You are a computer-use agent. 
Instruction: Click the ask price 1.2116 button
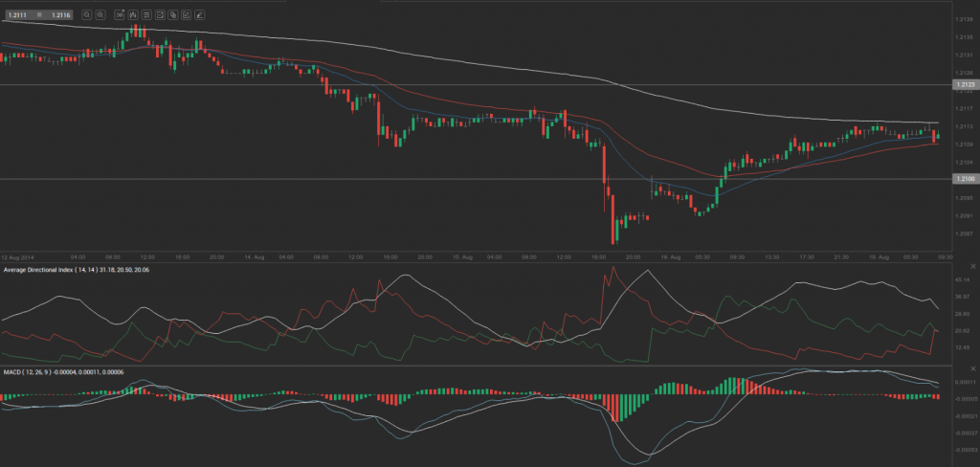pos(59,14)
